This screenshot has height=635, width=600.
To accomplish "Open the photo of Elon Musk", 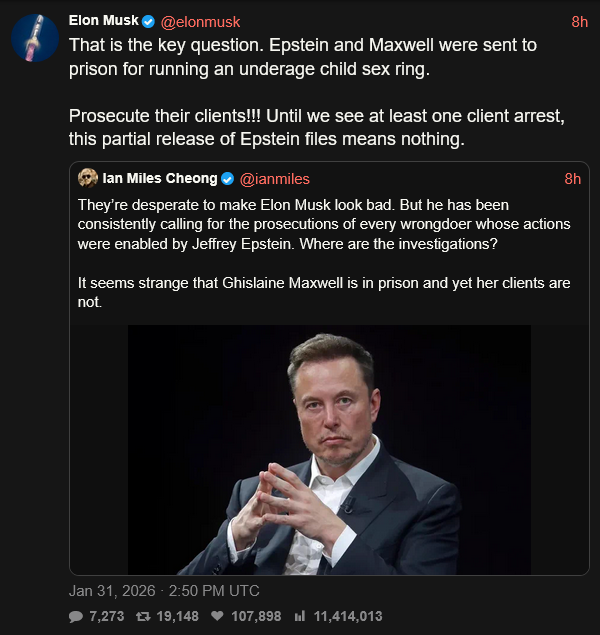I will pyautogui.click(x=329, y=449).
